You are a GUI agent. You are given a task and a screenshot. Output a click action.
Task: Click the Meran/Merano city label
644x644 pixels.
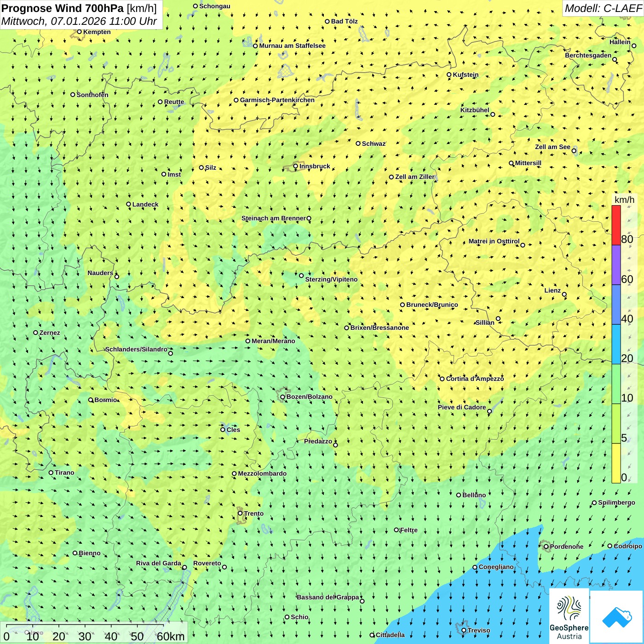pos(273,341)
